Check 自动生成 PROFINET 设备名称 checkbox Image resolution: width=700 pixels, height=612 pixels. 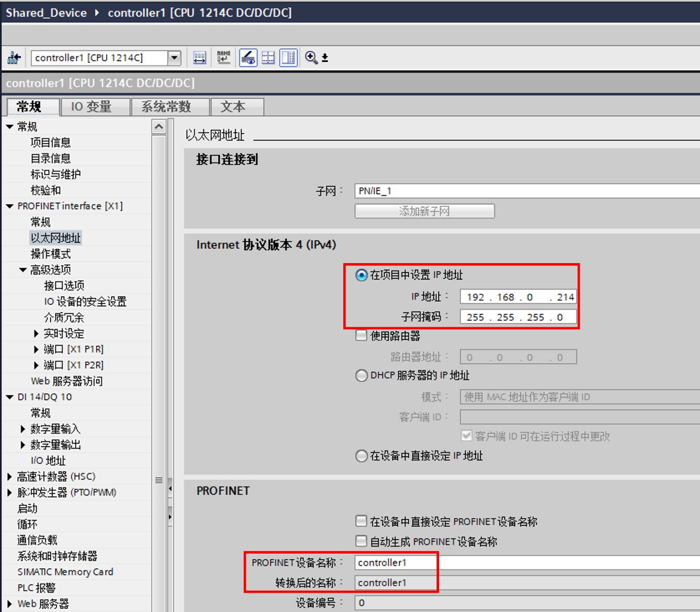point(361,541)
